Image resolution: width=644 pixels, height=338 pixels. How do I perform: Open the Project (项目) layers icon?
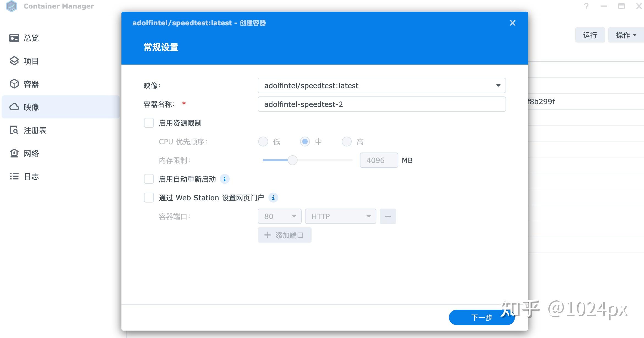click(14, 61)
